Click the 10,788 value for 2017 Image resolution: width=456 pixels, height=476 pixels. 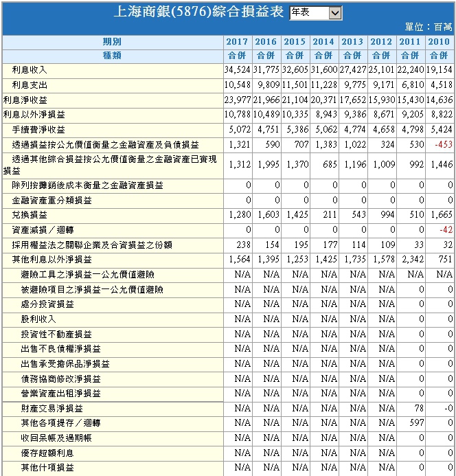click(238, 115)
